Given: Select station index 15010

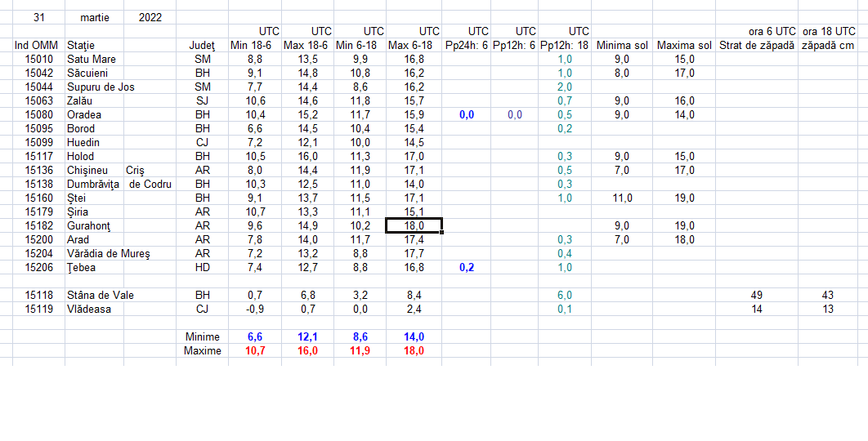Looking at the screenshot, I should (38, 59).
